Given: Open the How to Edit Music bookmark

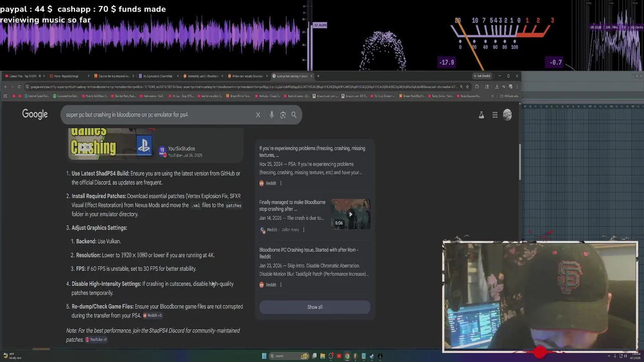Looking at the screenshot, I should 94,96.
